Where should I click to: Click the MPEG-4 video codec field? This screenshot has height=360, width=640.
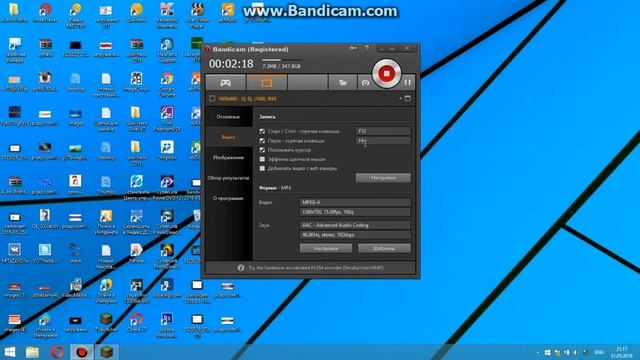[355, 202]
